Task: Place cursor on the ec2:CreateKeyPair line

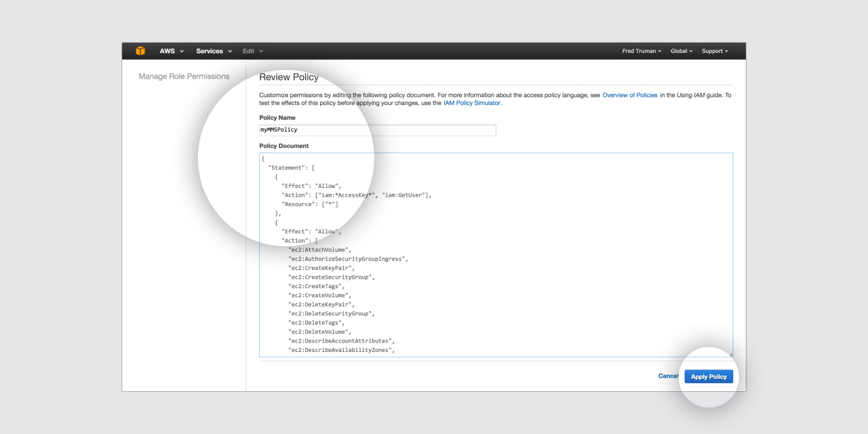Action: [321, 268]
